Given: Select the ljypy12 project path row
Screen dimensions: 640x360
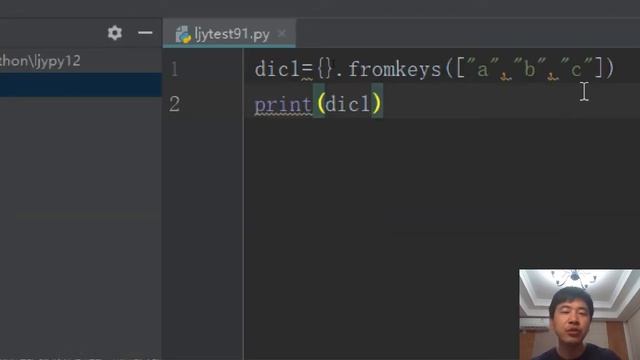Looking at the screenshot, I should pyautogui.click(x=81, y=61).
